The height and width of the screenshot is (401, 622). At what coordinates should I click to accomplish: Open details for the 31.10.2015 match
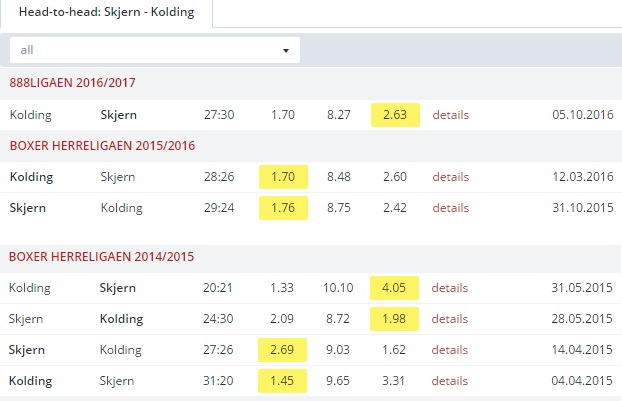tap(450, 208)
